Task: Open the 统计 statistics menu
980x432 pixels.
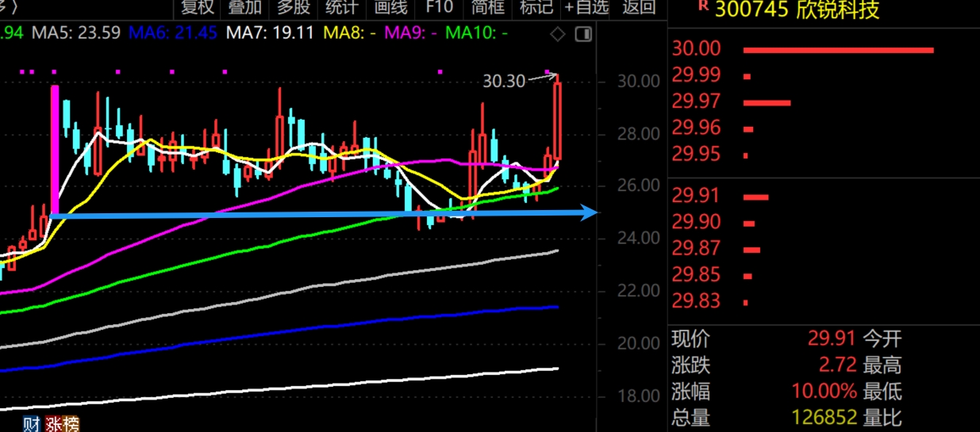Action: [x=342, y=8]
